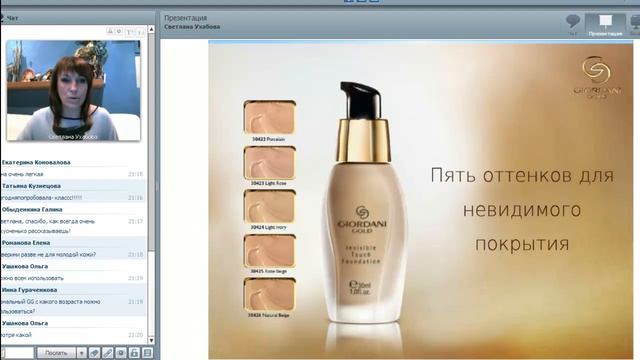Click the Чат panel header icon

(2, 18)
